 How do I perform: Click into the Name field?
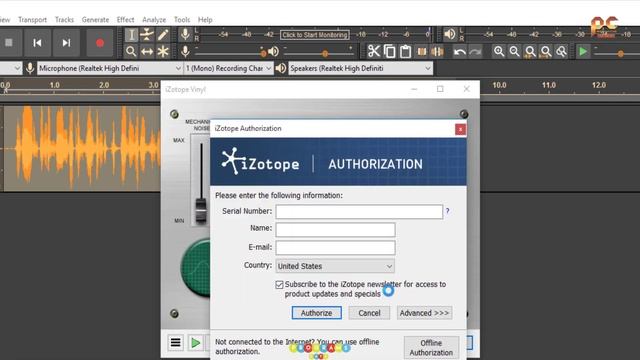tap(335, 229)
